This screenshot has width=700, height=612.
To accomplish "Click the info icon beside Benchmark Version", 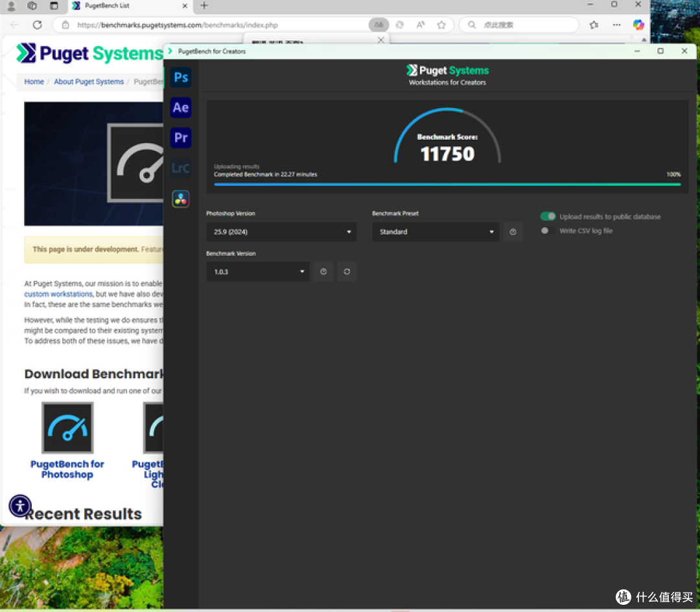I will pos(323,271).
